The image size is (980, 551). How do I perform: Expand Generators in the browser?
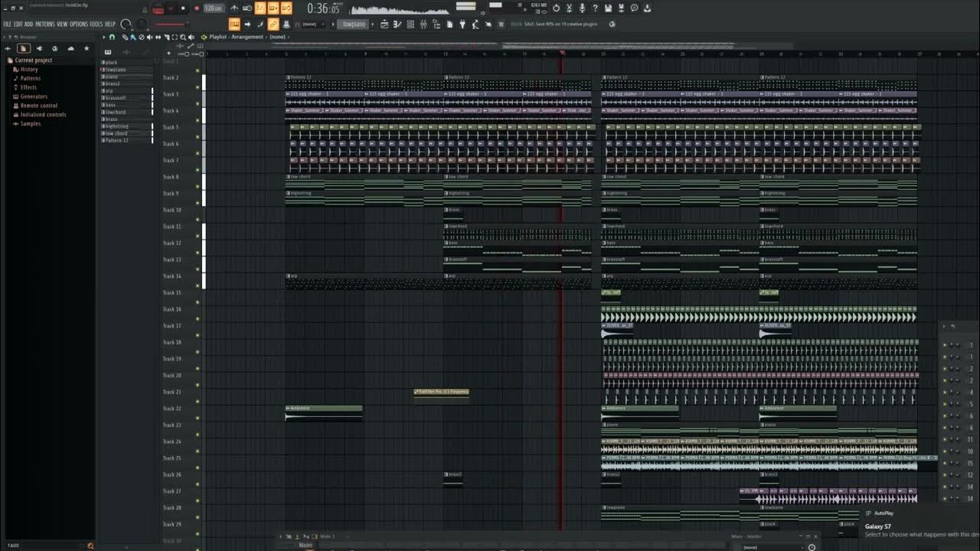tap(34, 96)
